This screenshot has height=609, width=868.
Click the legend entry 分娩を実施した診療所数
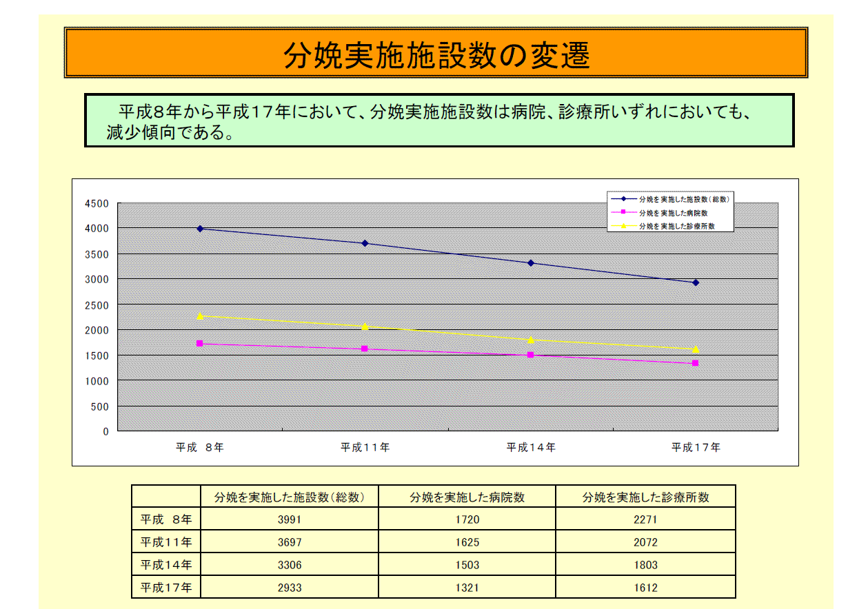(x=676, y=225)
